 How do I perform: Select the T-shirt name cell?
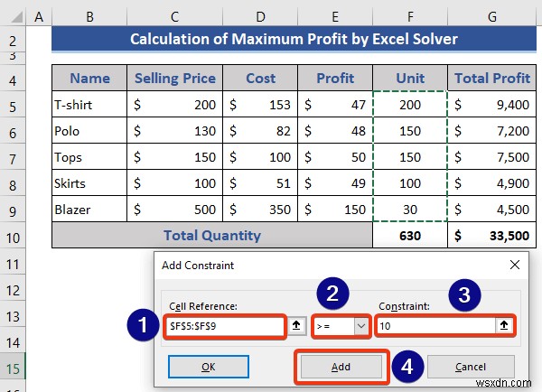pyautogui.click(x=89, y=105)
